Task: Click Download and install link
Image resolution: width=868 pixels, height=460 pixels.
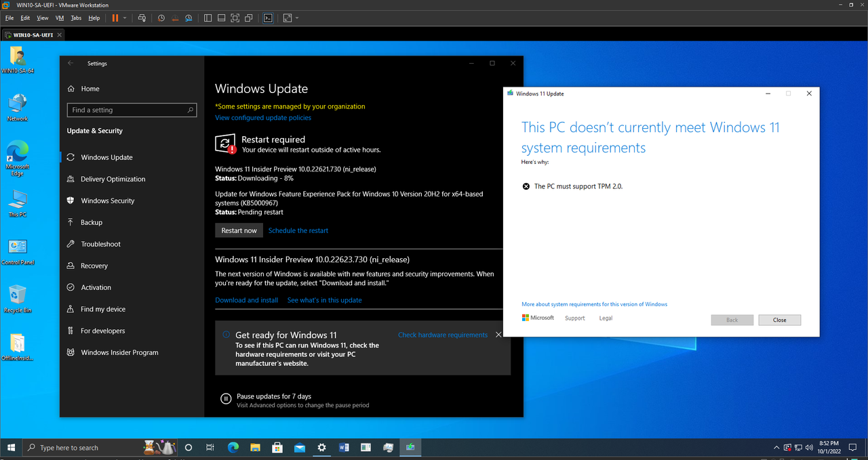Action: coord(246,300)
